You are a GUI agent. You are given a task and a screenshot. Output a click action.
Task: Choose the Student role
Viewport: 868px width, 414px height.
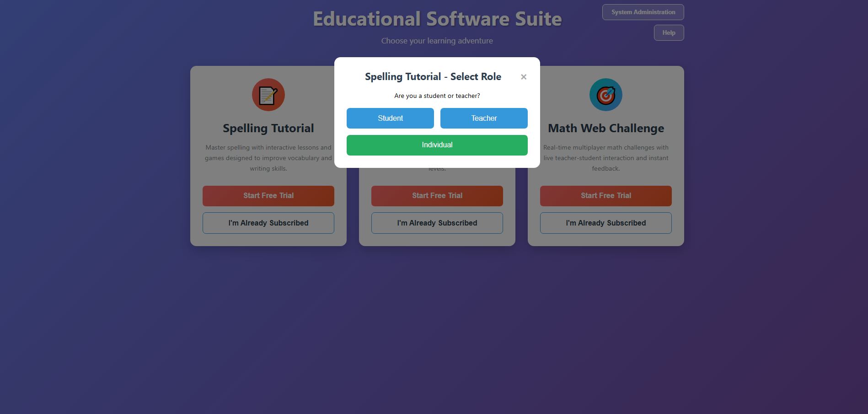tap(390, 118)
